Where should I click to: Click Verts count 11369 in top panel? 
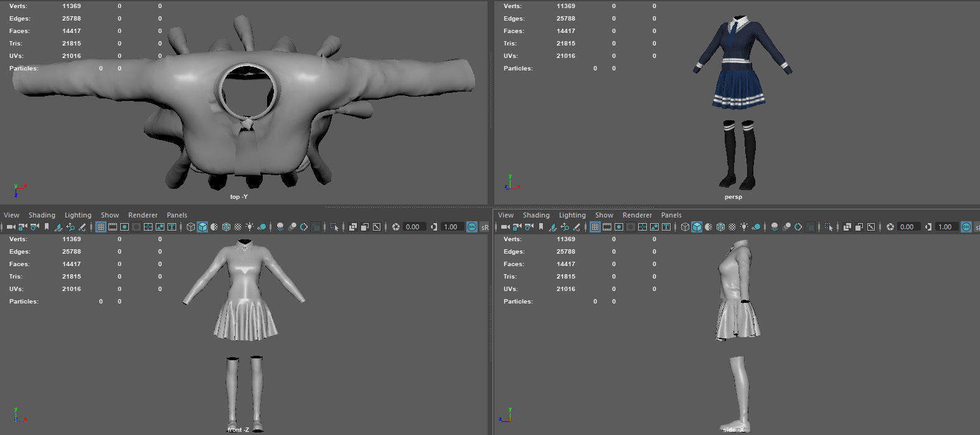click(72, 6)
